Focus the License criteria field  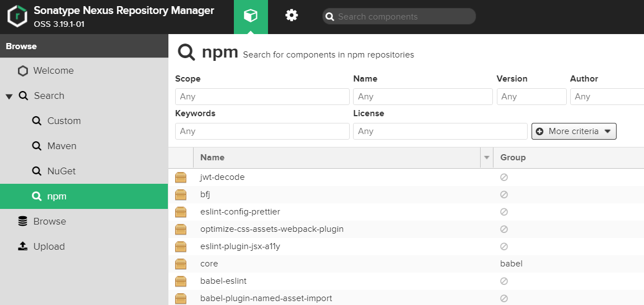pyautogui.click(x=440, y=131)
